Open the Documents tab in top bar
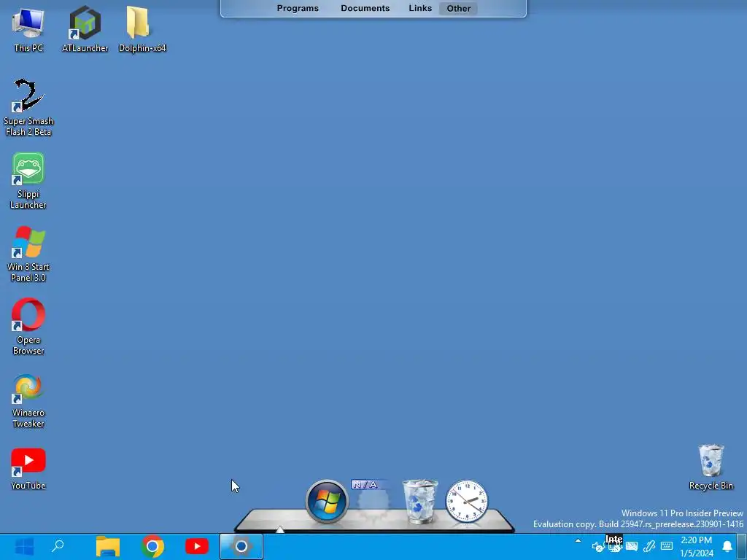 [365, 8]
